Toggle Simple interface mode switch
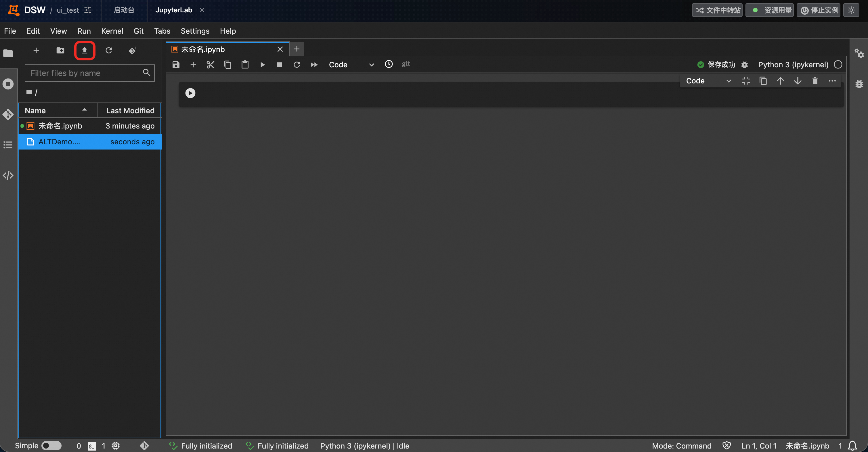 click(51, 446)
